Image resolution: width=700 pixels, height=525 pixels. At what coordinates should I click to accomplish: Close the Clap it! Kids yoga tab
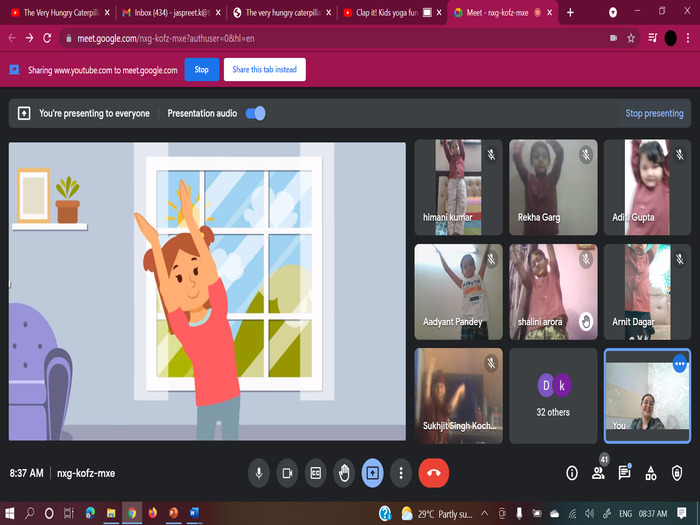tap(439, 13)
